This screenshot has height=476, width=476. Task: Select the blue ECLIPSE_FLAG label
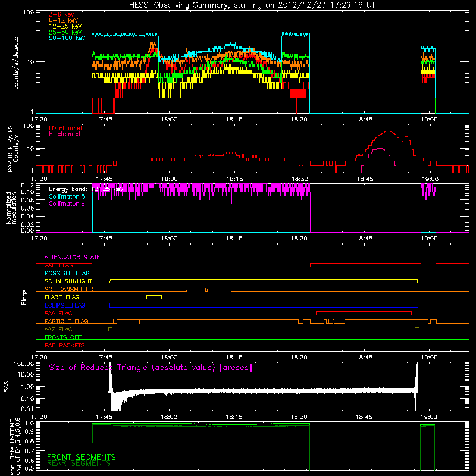click(65, 305)
